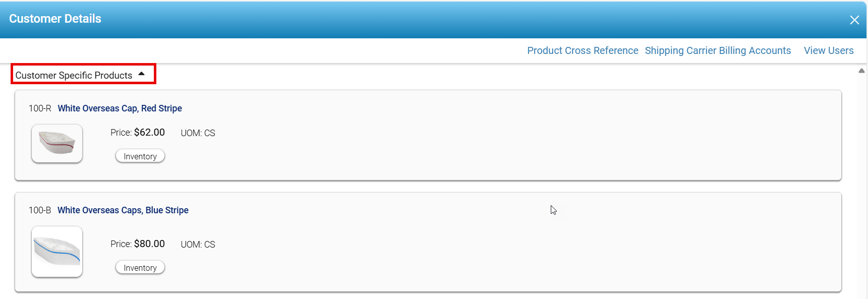The height and width of the screenshot is (299, 868).
Task: Click the Customer Details title
Action: point(55,19)
